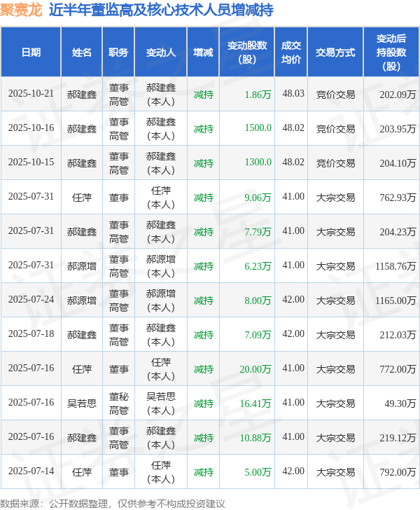This screenshot has height=510, width=420.
Task: Click the share change value 16.41万
Action: point(255,404)
